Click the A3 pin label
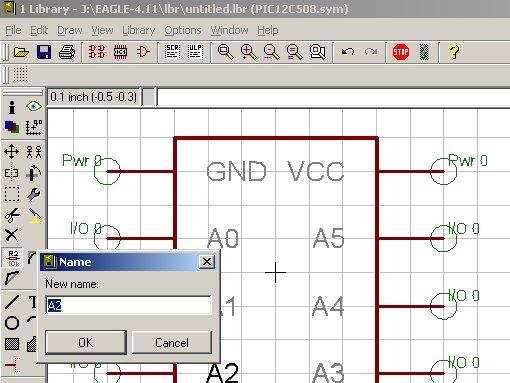Image resolution: width=510 pixels, height=383 pixels. 328,373
